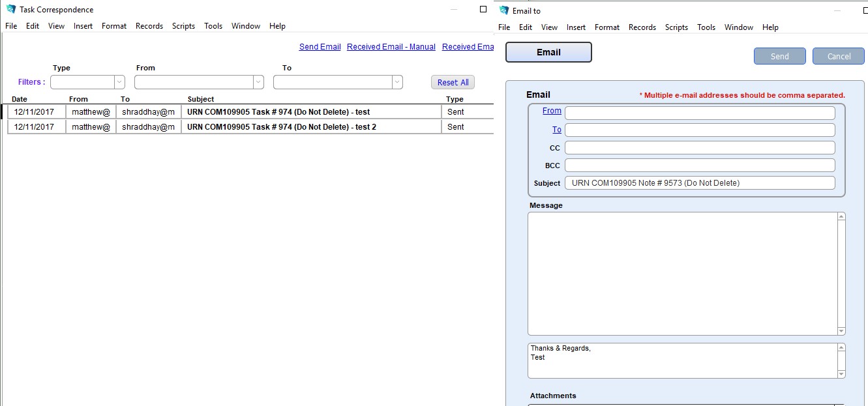Expand the Type filter dropdown

(119, 82)
